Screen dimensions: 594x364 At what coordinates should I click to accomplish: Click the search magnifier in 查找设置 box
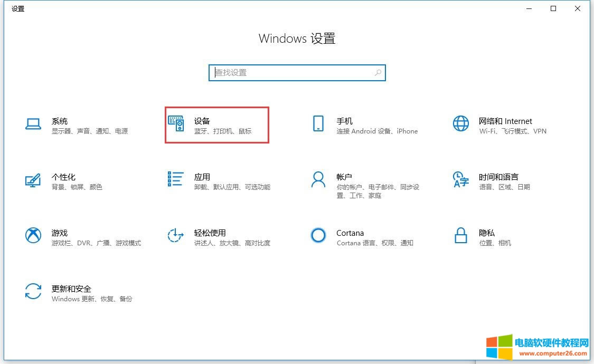[x=378, y=72]
